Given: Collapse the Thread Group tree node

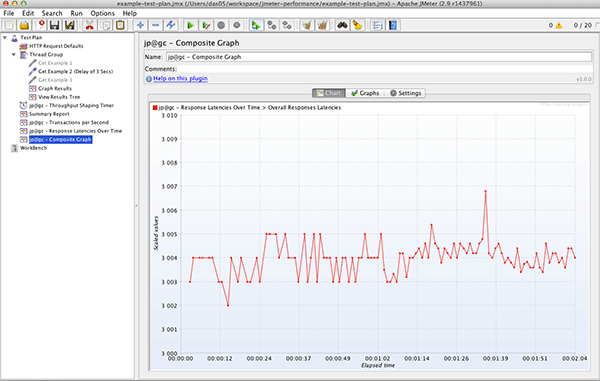Looking at the screenshot, I should (x=14, y=54).
